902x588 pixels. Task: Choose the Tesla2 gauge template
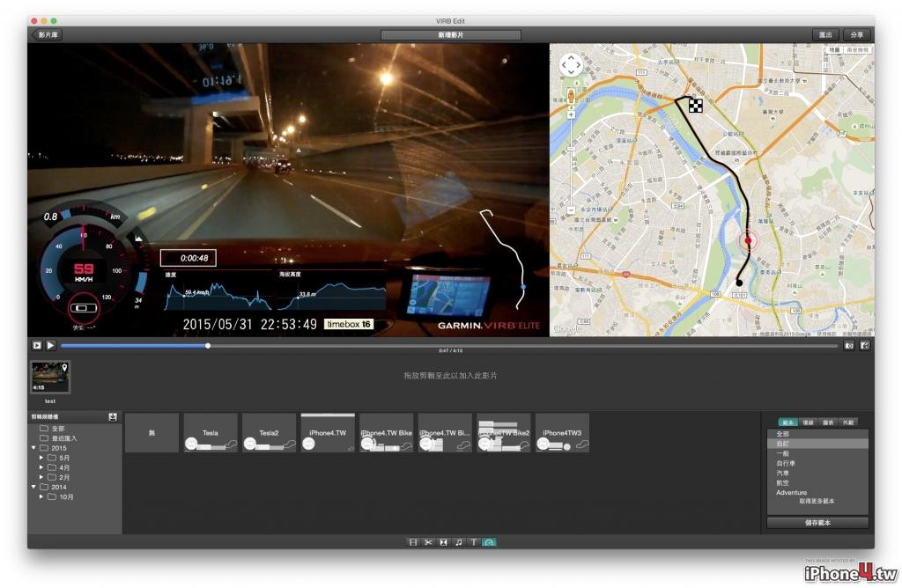click(x=269, y=432)
